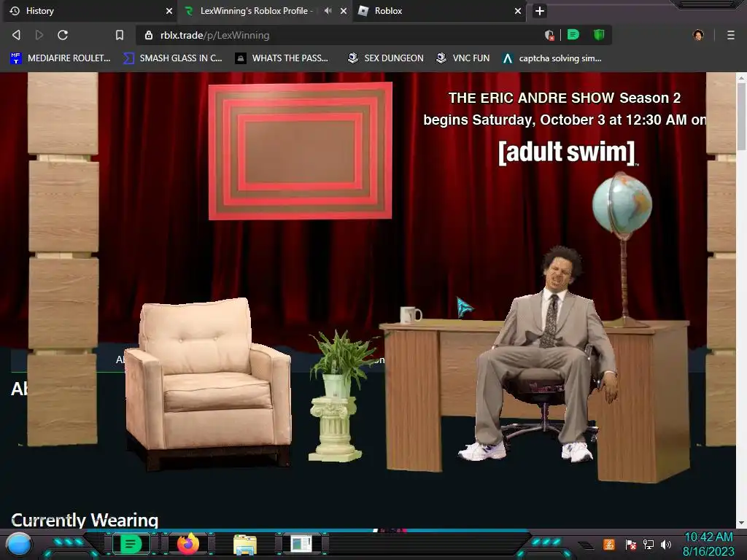
Task: Close the LexWinning's Roblox Profile tab
Action: [x=344, y=11]
